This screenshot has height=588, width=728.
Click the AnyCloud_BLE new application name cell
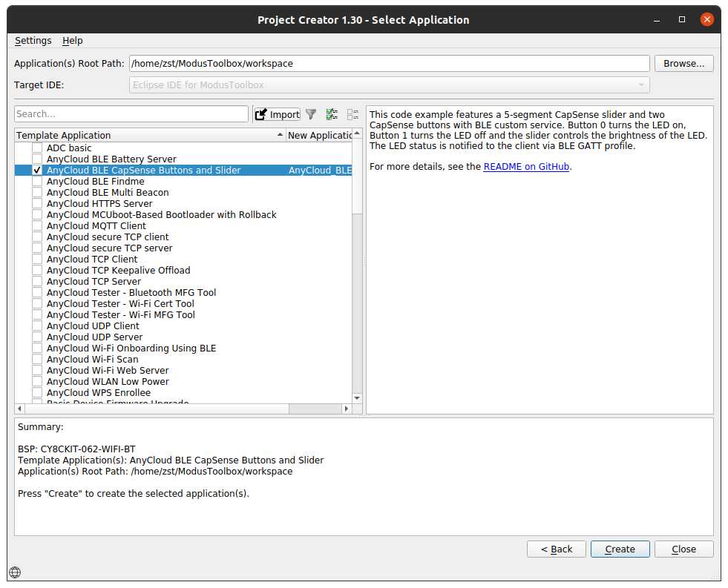pos(319,171)
